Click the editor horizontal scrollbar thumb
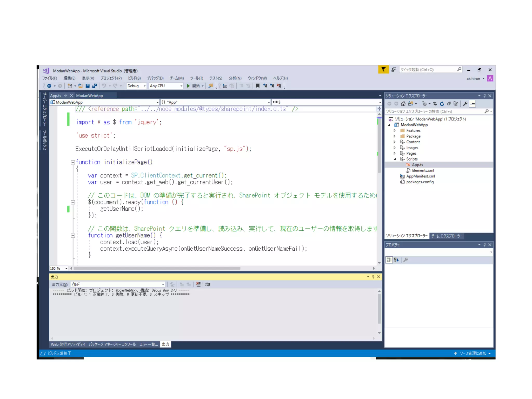The height and width of the screenshot is (399, 532). (x=157, y=268)
